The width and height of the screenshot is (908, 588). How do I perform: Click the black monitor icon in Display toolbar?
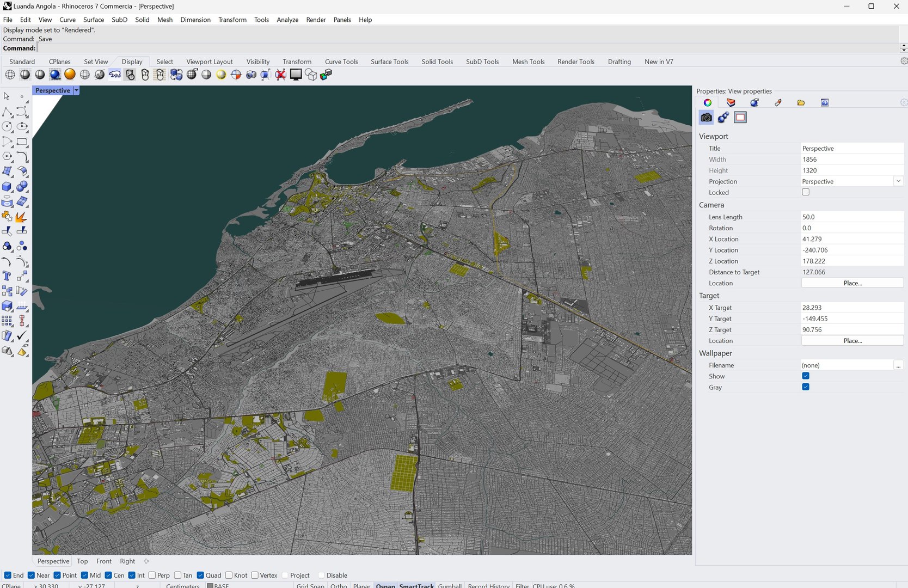[296, 75]
